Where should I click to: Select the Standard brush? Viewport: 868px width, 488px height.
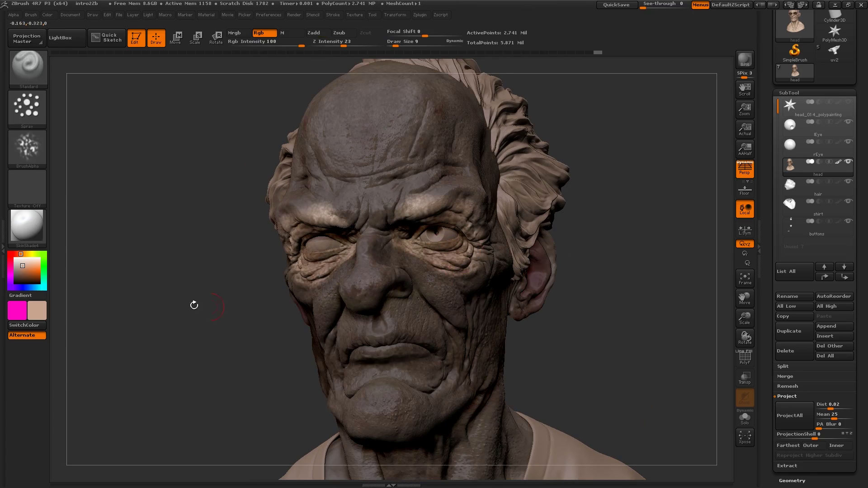(x=27, y=67)
